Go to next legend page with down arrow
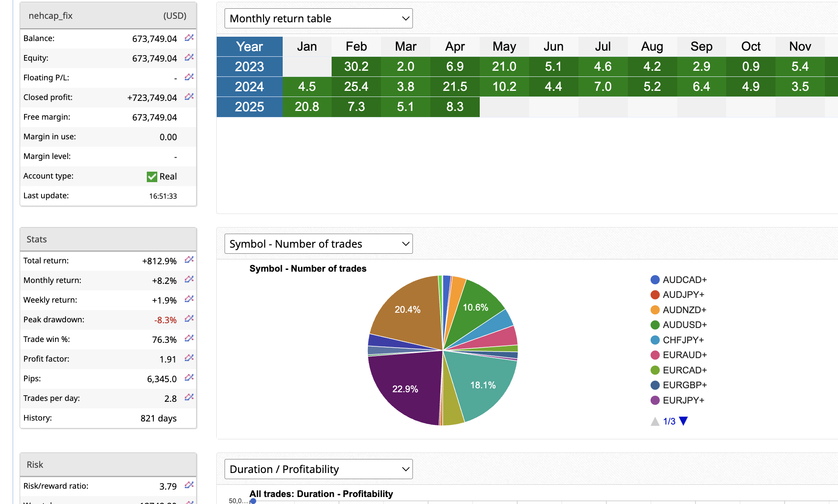The image size is (838, 504). 684,421
